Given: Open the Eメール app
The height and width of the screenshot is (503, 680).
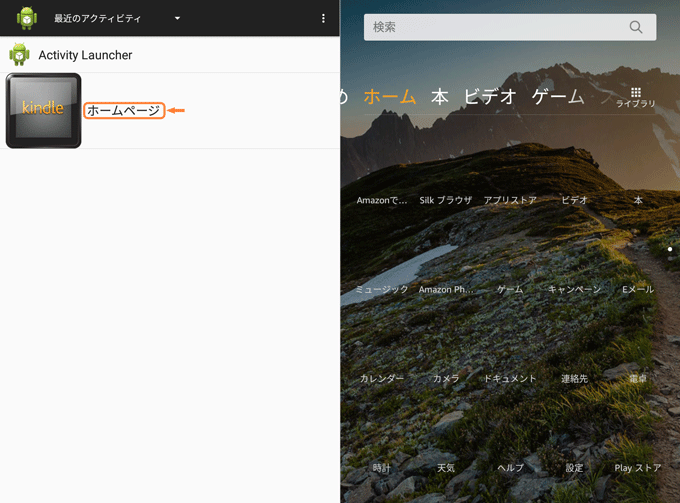Looking at the screenshot, I should pyautogui.click(x=638, y=289).
